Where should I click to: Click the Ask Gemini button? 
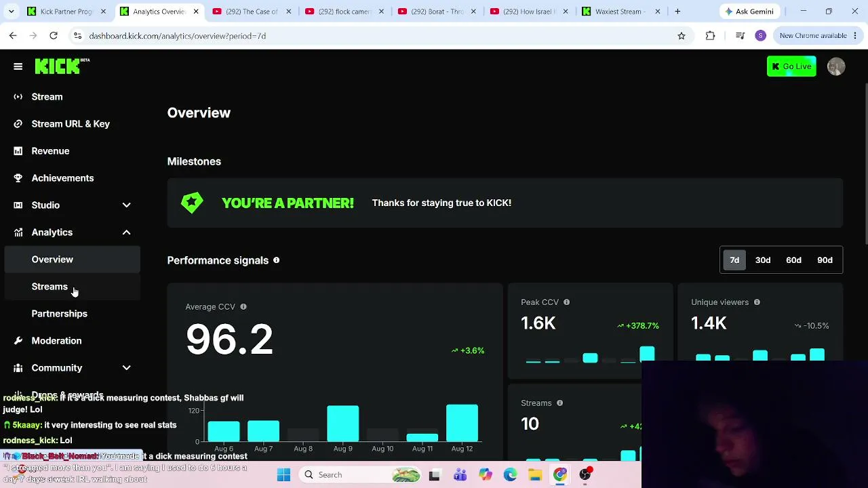[749, 12]
